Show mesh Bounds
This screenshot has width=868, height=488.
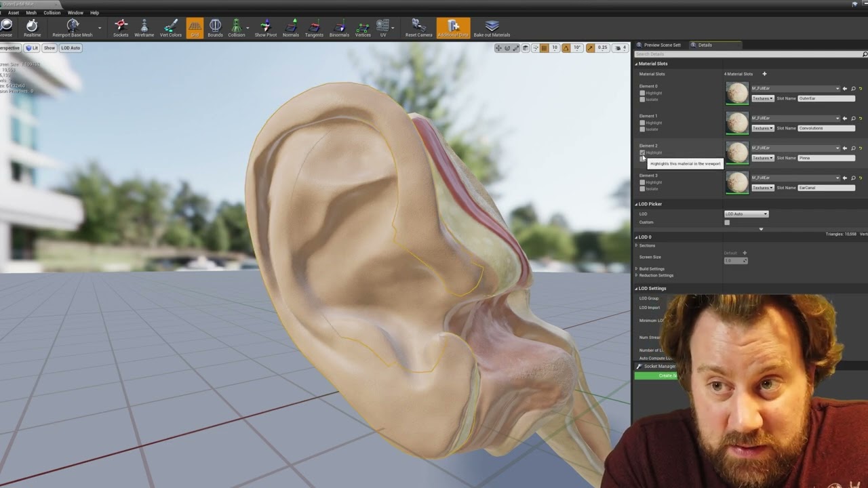pos(215,26)
